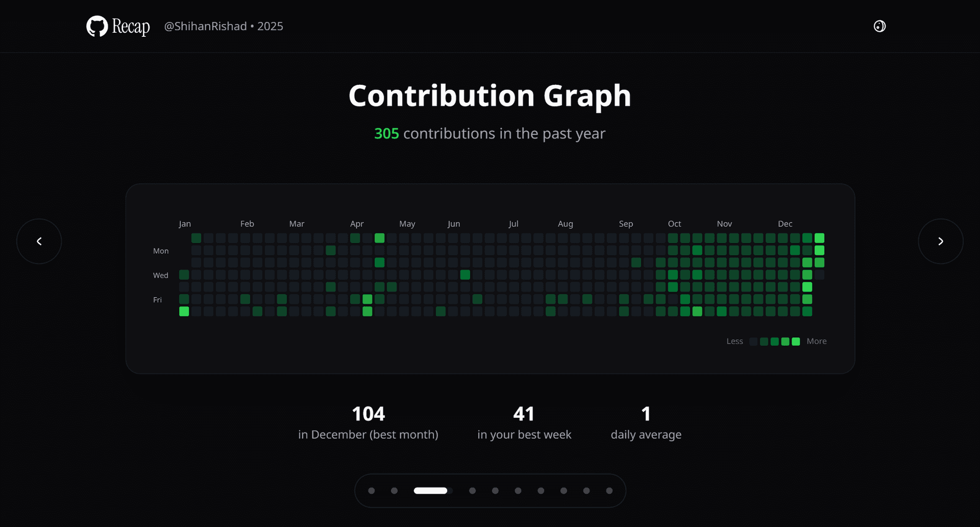Activate the second pagination dot
Image resolution: width=980 pixels, height=527 pixels.
tap(394, 491)
